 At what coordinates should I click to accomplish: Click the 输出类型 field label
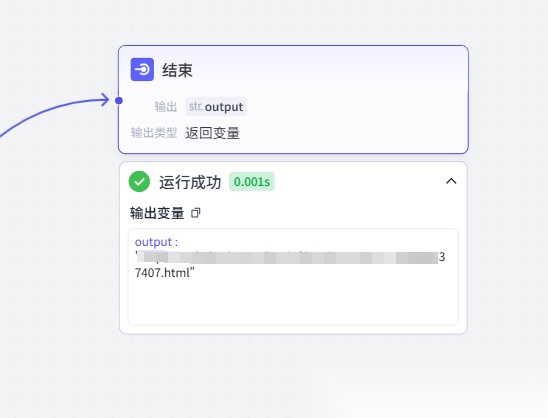(x=154, y=133)
